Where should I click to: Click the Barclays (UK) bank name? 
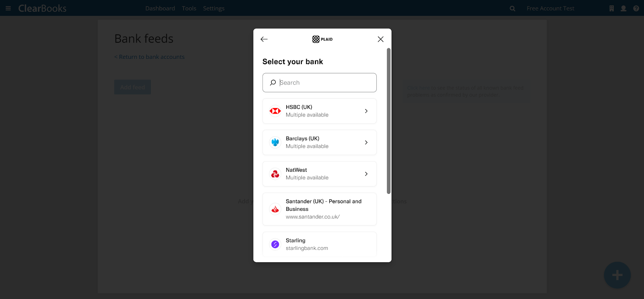point(303,139)
